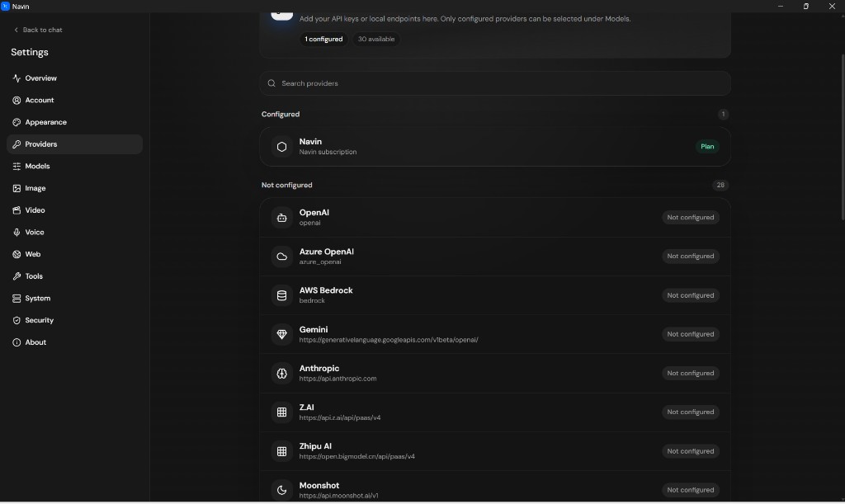Screen dimensions: 845x504
Task: Open Models settings sliders icon
Action: coord(17,167)
